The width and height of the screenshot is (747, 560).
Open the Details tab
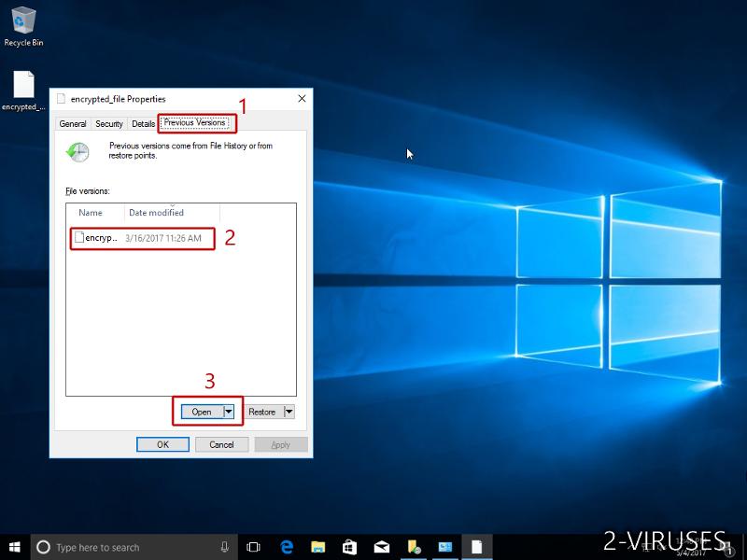[x=143, y=123]
